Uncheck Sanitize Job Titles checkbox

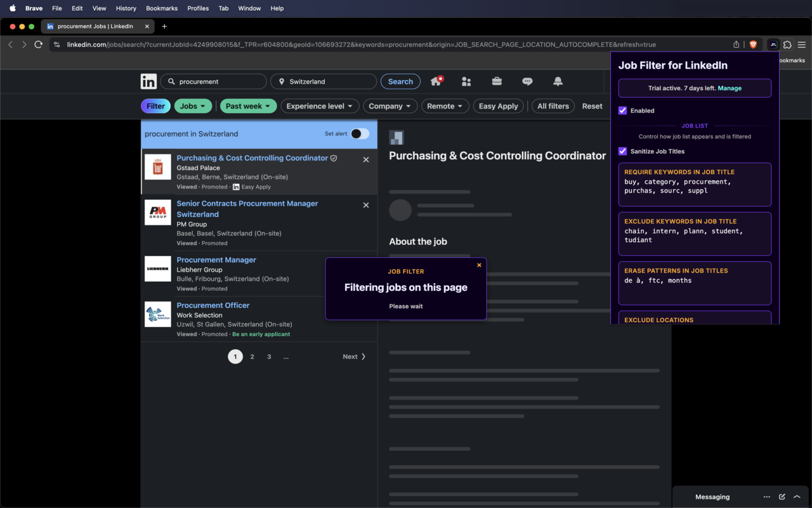coord(622,151)
